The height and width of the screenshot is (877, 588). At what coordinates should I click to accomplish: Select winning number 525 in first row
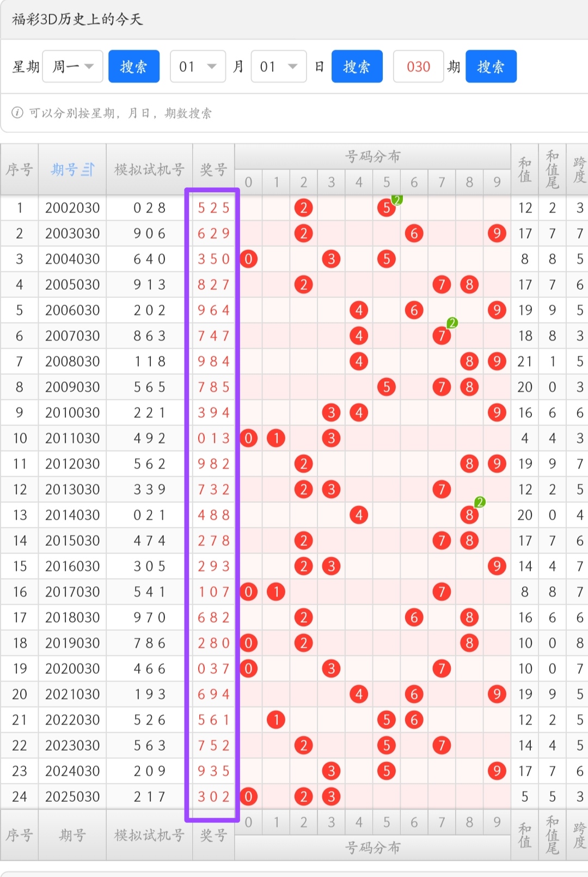(213, 208)
